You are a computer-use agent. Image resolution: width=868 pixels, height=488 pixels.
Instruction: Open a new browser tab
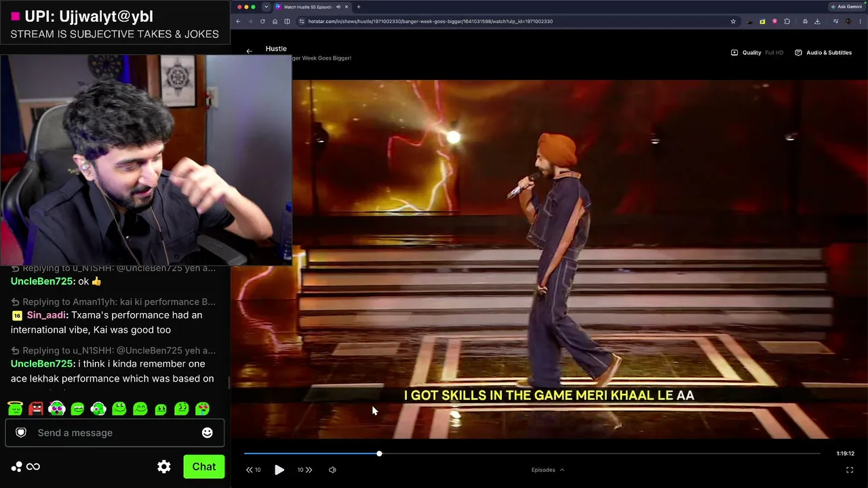coord(358,7)
